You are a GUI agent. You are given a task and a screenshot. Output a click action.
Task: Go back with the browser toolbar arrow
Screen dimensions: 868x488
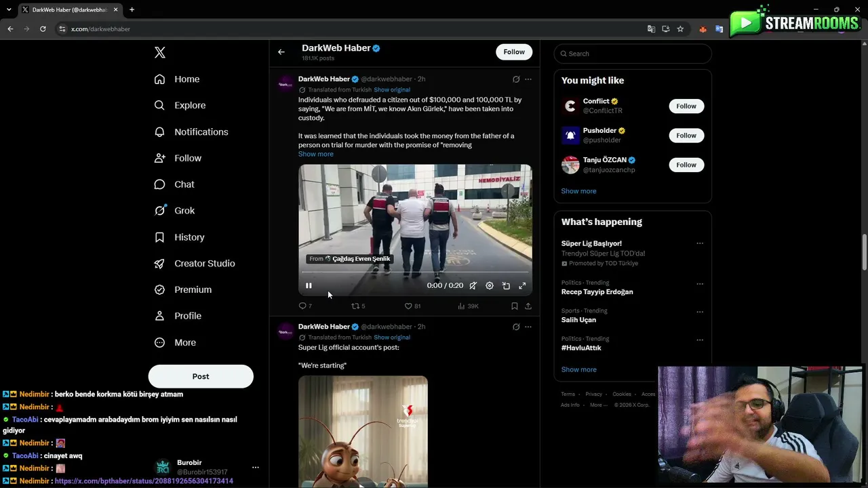[x=10, y=29]
